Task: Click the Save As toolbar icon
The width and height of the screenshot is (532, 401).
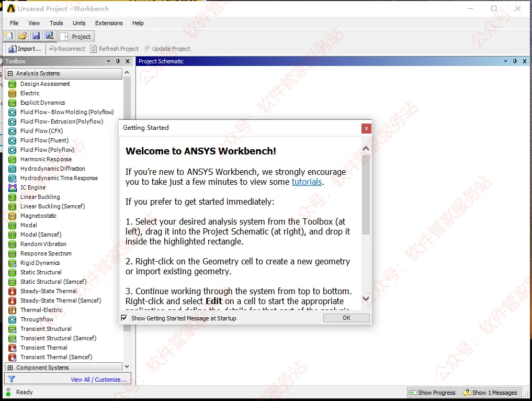Action: coord(50,36)
